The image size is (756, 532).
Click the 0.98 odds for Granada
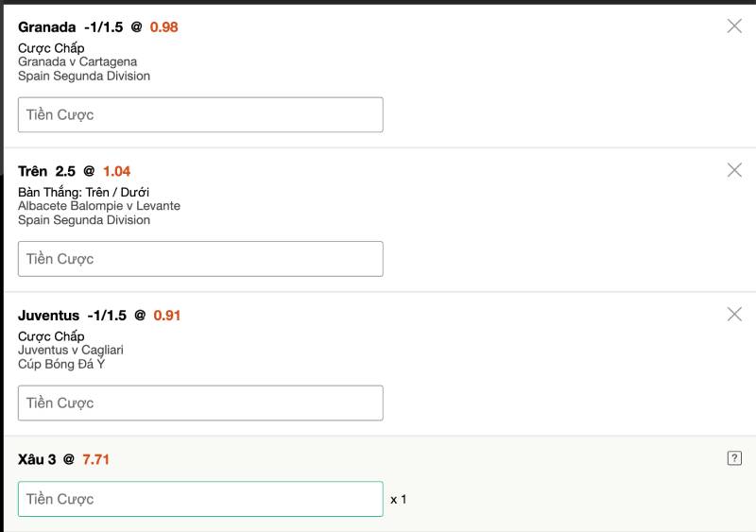pos(163,26)
